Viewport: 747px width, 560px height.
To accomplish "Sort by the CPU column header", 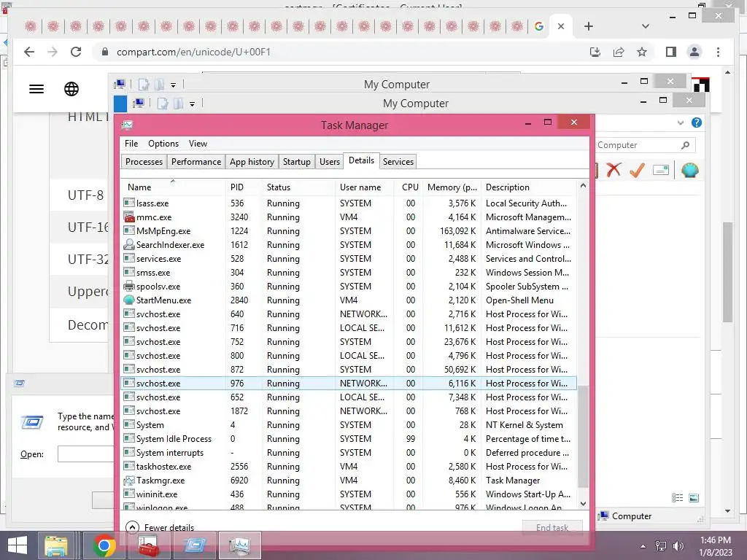I will click(x=410, y=187).
